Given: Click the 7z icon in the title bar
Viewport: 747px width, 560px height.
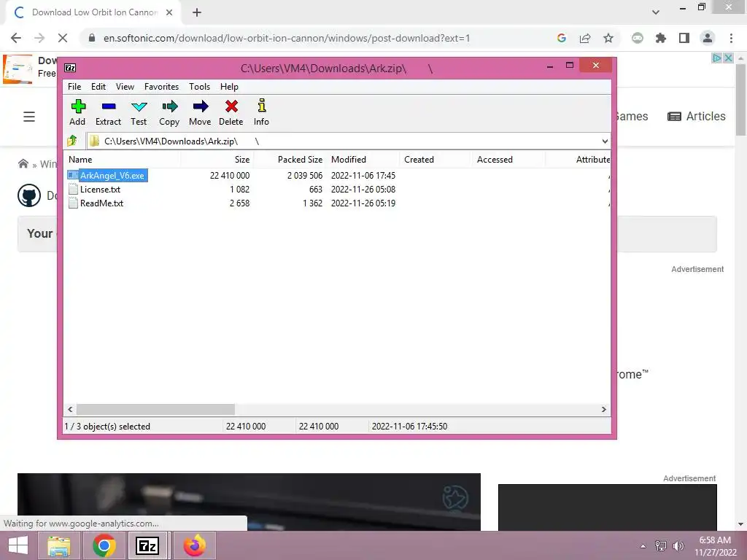Looking at the screenshot, I should [70, 68].
